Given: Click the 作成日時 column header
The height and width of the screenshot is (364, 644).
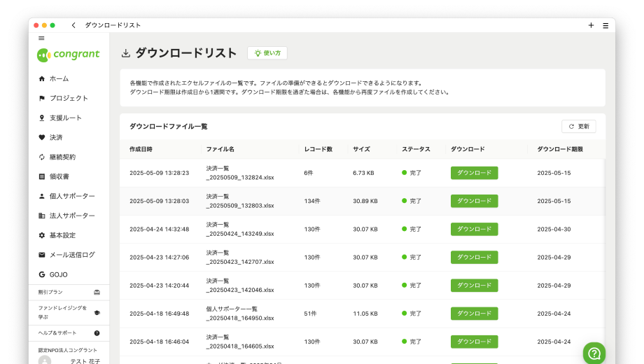Looking at the screenshot, I should coord(141,149).
